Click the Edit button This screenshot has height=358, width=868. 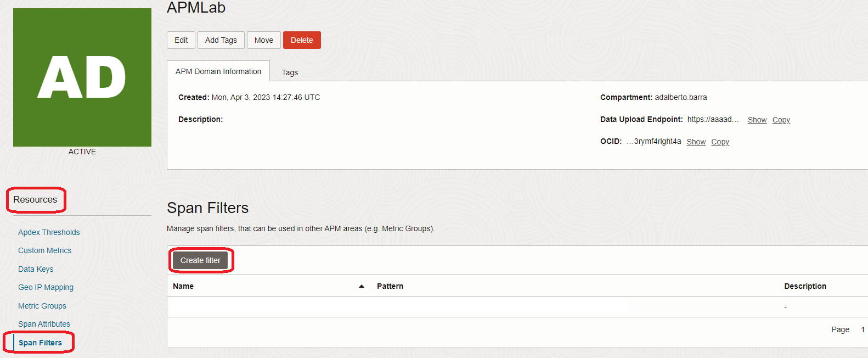pyautogui.click(x=181, y=40)
